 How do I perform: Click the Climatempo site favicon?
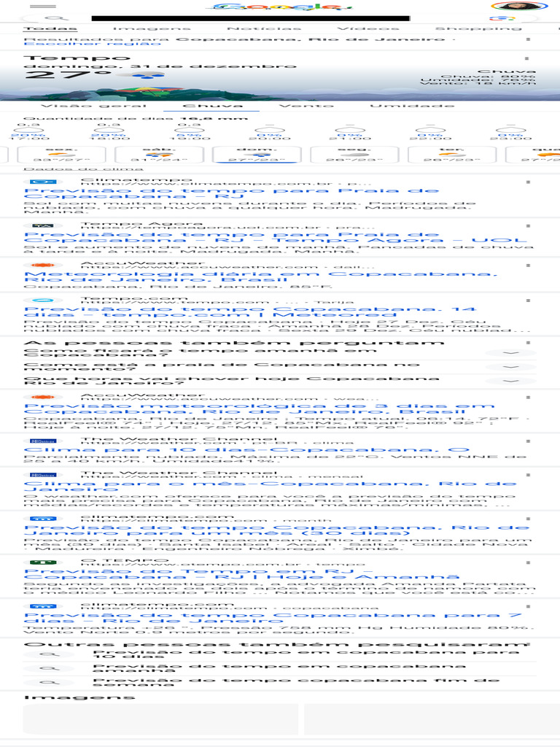pyautogui.click(x=43, y=182)
